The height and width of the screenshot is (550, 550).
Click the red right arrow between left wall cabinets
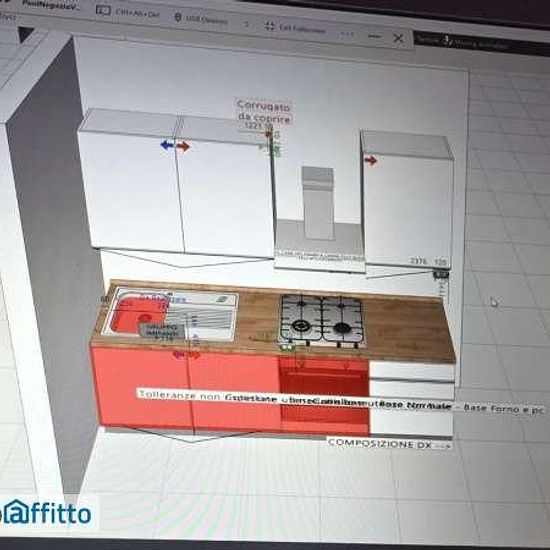(183, 146)
